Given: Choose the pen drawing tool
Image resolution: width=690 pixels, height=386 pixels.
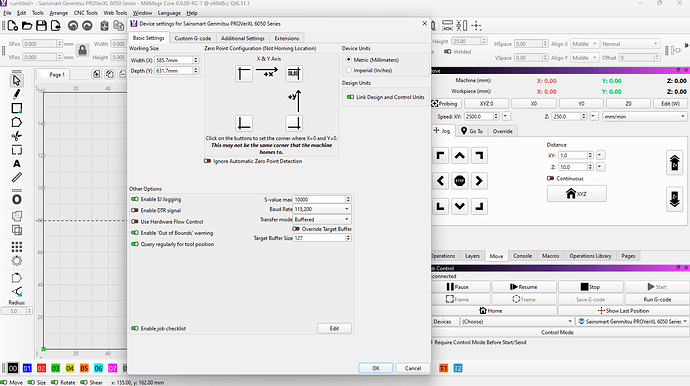Looking at the screenshot, I should [x=17, y=94].
